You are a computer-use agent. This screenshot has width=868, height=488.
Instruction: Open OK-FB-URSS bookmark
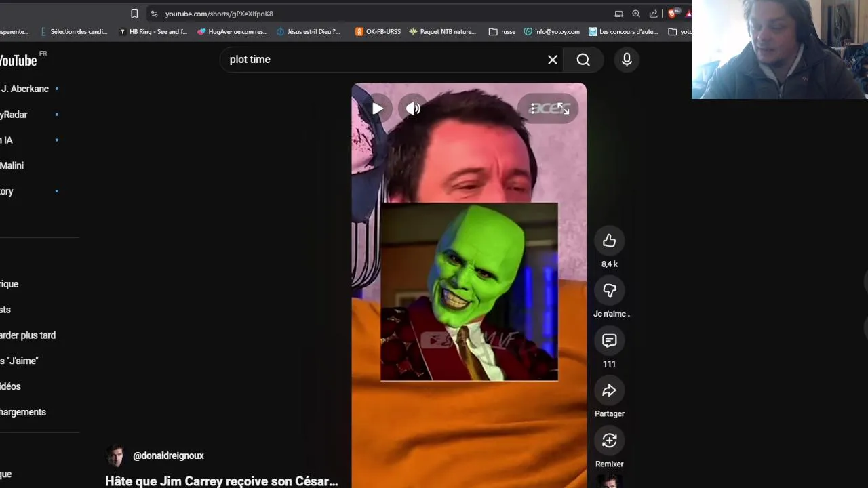378,31
